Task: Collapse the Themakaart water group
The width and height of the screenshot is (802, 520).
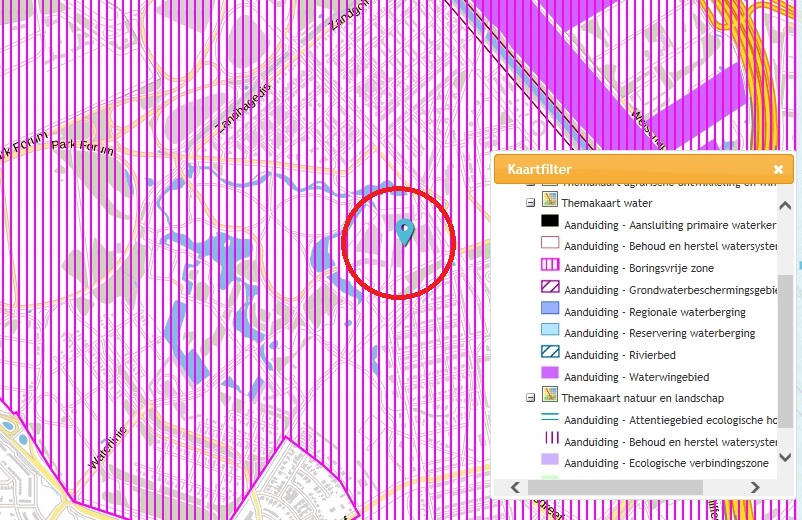Action: (x=531, y=202)
